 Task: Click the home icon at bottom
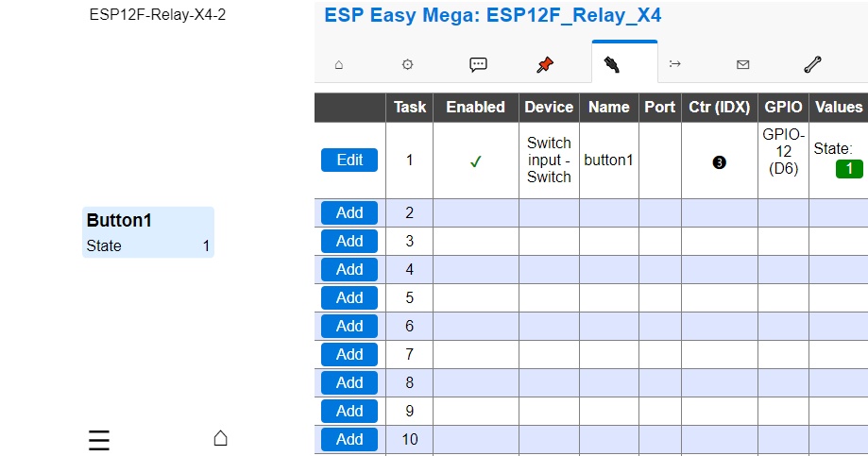click(x=220, y=438)
